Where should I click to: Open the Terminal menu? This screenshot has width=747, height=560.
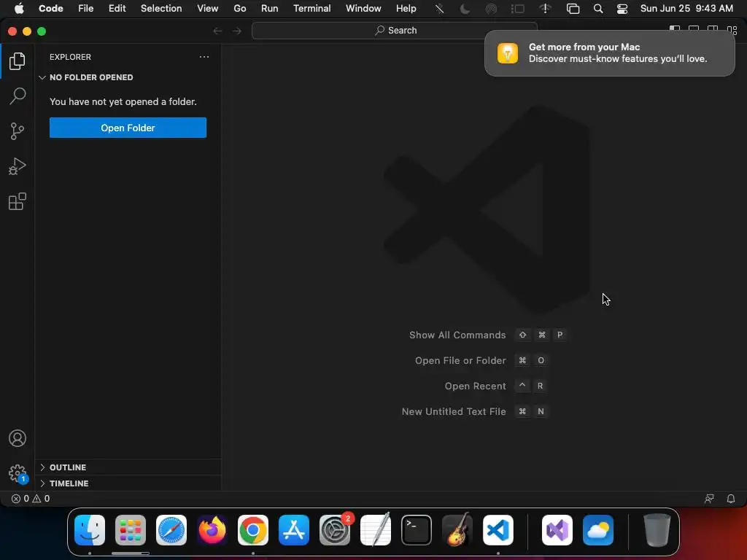click(x=312, y=8)
